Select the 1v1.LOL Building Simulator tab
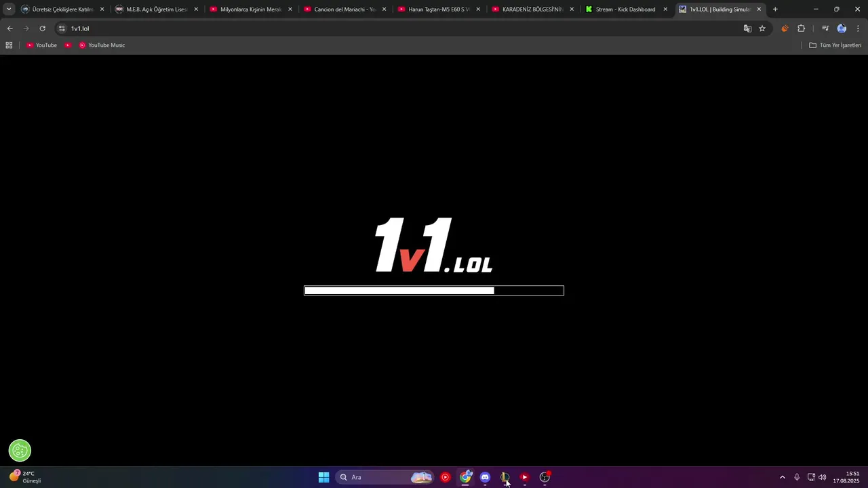 coord(719,9)
